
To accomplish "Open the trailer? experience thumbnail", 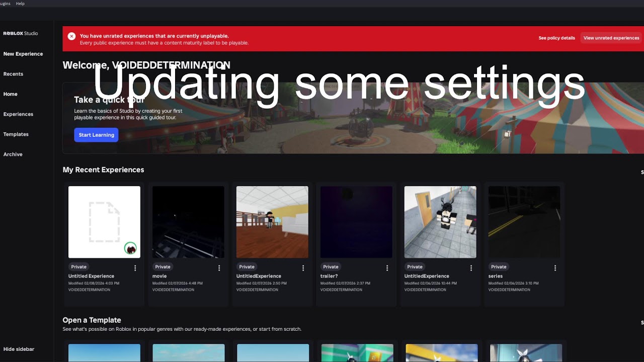I will tap(356, 222).
